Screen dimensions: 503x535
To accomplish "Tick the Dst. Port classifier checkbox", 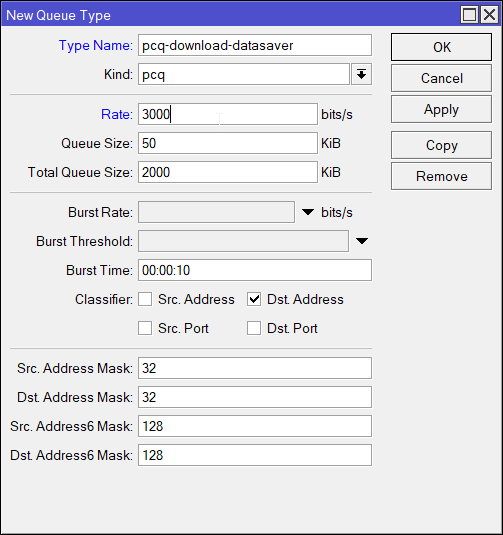I will pyautogui.click(x=254, y=328).
